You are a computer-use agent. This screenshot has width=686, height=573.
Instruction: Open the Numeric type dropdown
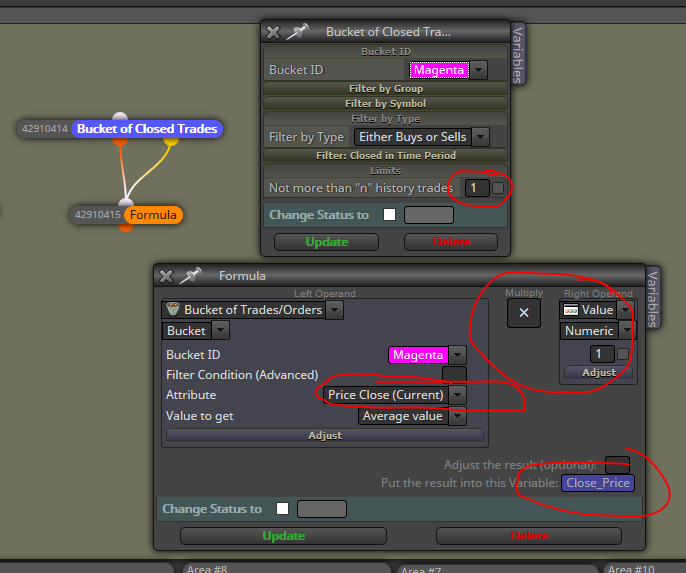pyautogui.click(x=627, y=331)
